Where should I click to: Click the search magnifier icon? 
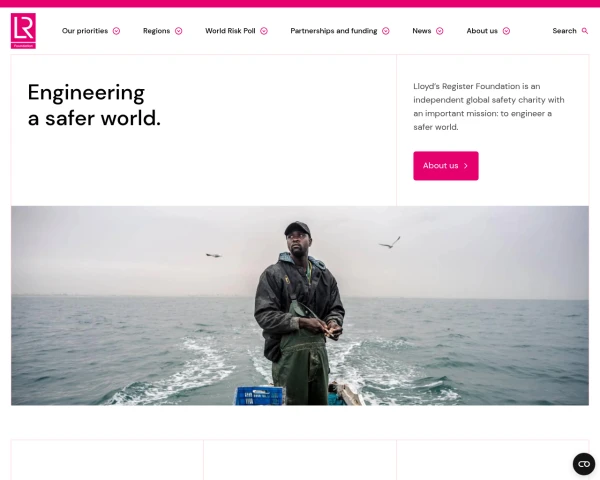click(x=585, y=31)
